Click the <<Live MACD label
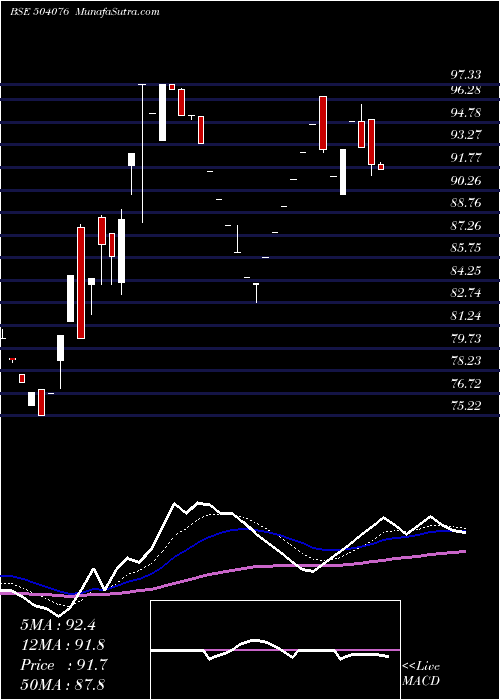Viewport: 500px width, 700px height. (421, 674)
